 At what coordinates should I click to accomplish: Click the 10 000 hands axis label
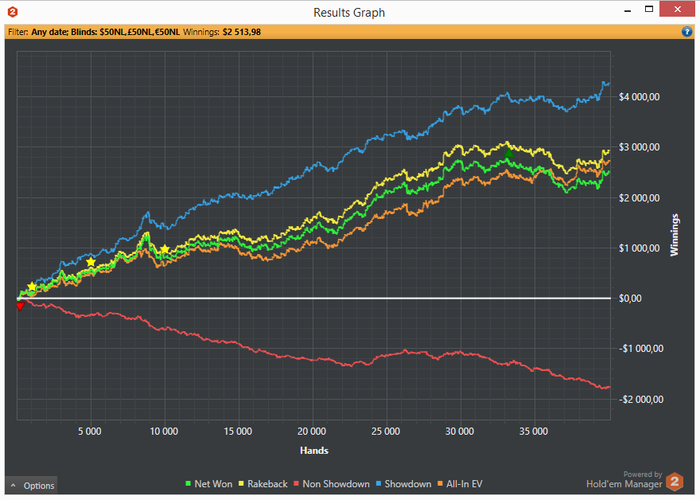coord(164,431)
